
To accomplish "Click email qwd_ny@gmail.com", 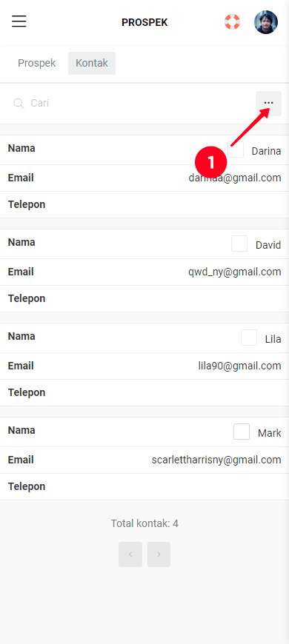I will [235, 272].
